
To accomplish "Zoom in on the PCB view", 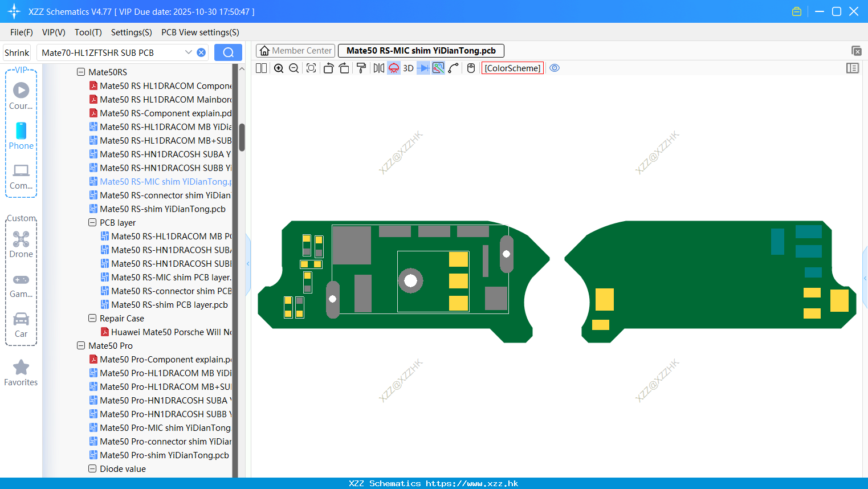I will click(x=279, y=68).
